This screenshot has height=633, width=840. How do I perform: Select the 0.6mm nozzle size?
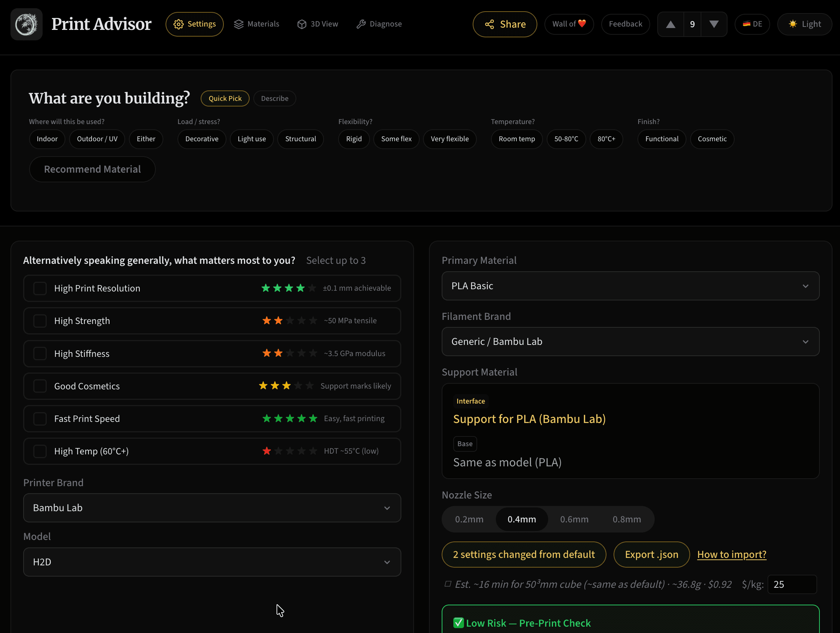[x=574, y=519]
